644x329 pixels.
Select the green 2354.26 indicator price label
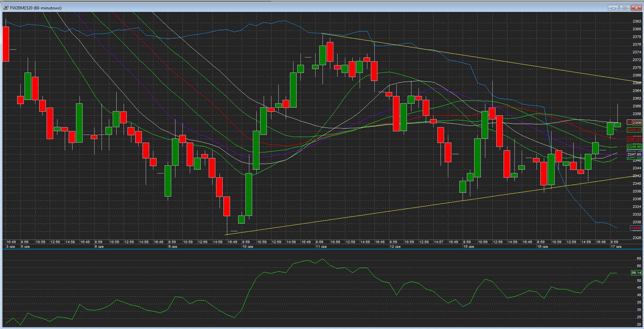coord(634,130)
